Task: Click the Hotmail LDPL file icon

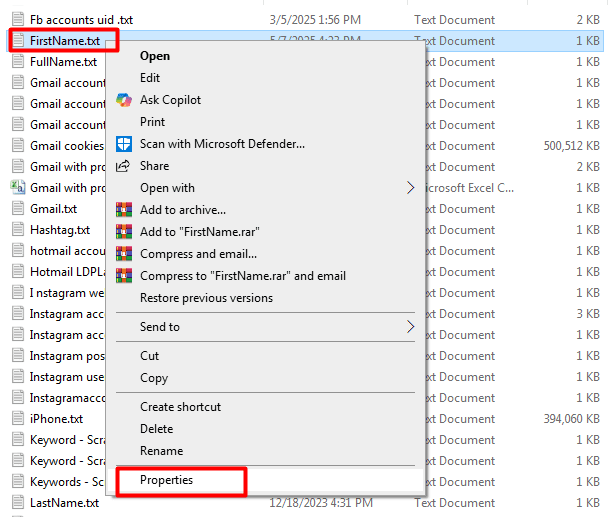Action: pyautogui.click(x=18, y=271)
